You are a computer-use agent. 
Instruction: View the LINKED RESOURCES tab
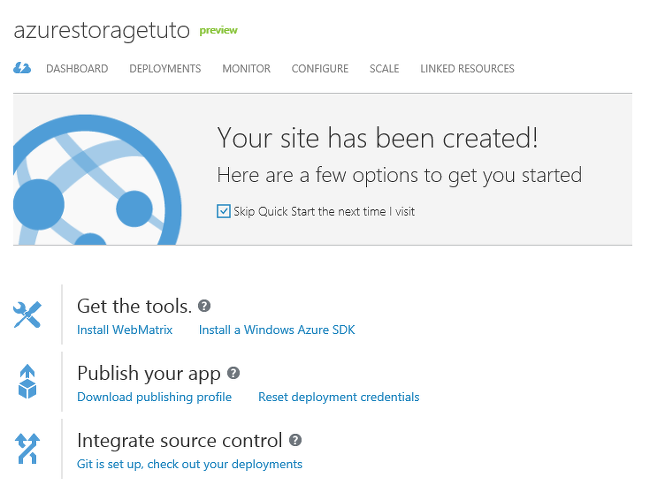tap(467, 68)
